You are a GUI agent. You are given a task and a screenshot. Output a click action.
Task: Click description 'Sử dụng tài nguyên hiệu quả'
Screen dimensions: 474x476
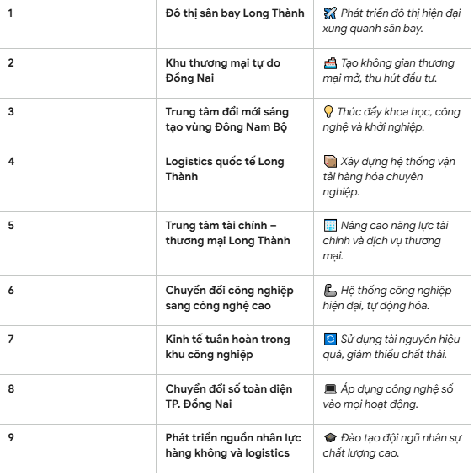391,347
